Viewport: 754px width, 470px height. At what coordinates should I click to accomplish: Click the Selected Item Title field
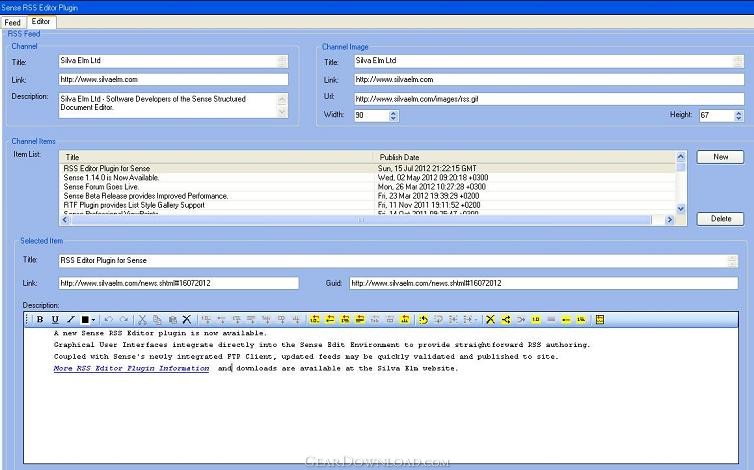[398, 261]
